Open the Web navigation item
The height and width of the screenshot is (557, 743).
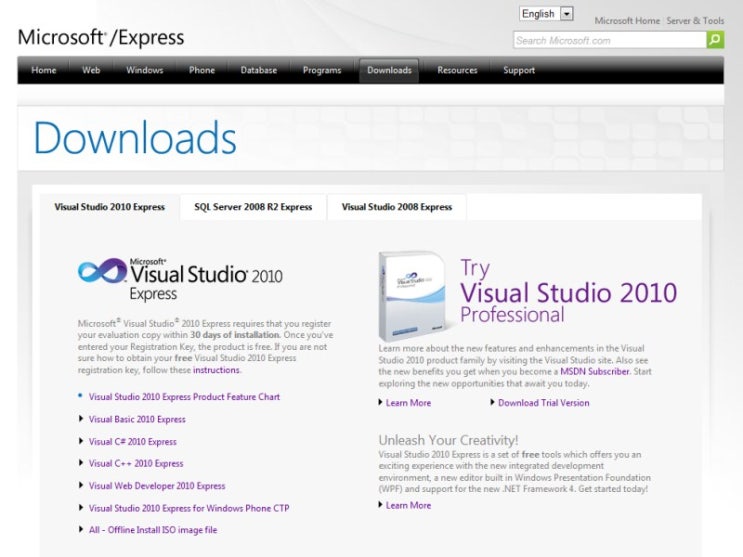[91, 70]
